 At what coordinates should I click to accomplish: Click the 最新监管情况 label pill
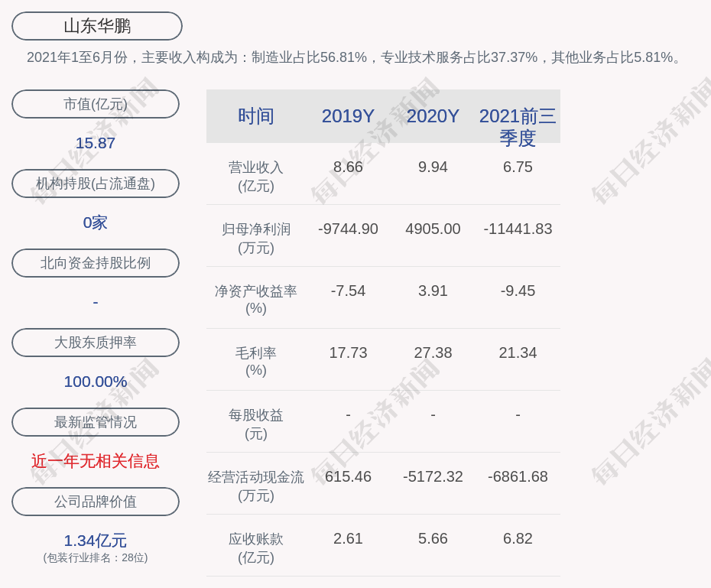96,422
